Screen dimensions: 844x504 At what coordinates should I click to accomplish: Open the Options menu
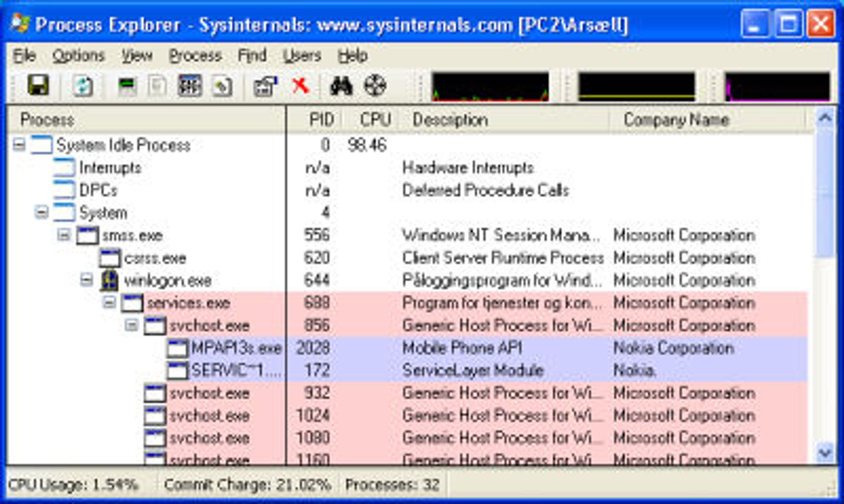tap(78, 56)
